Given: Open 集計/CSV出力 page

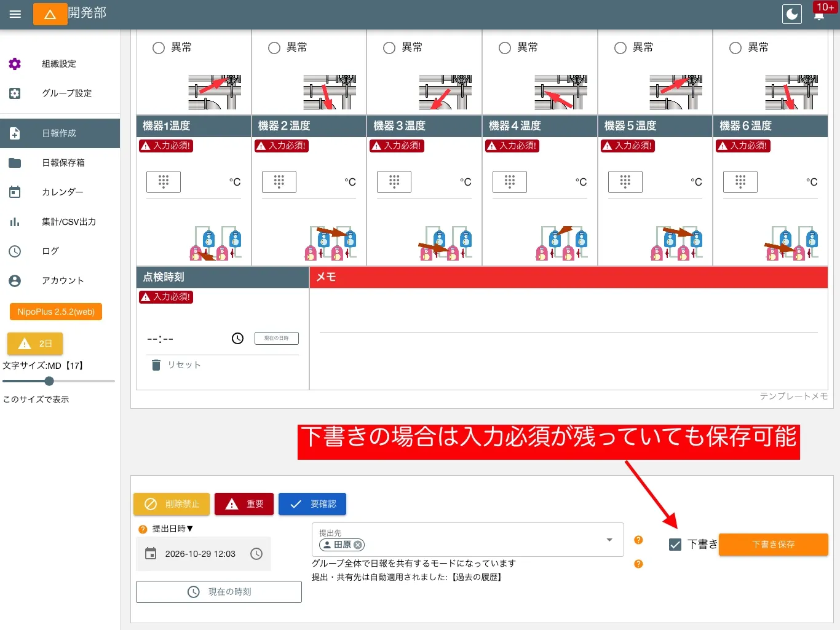Looking at the screenshot, I should (x=60, y=222).
